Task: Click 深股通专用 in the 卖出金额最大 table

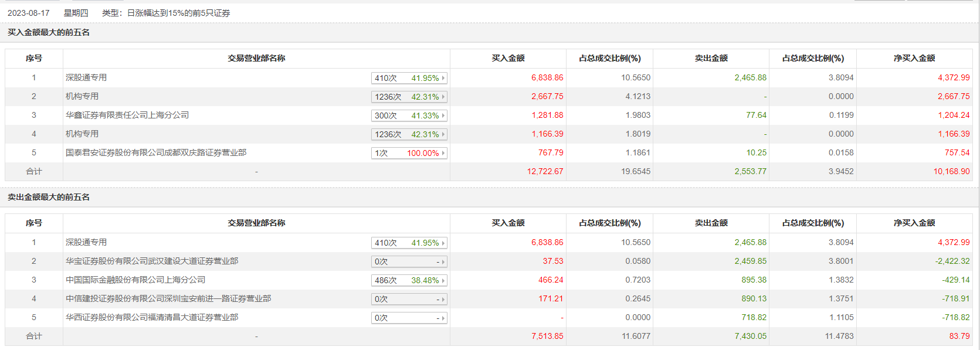Action: 86,242
